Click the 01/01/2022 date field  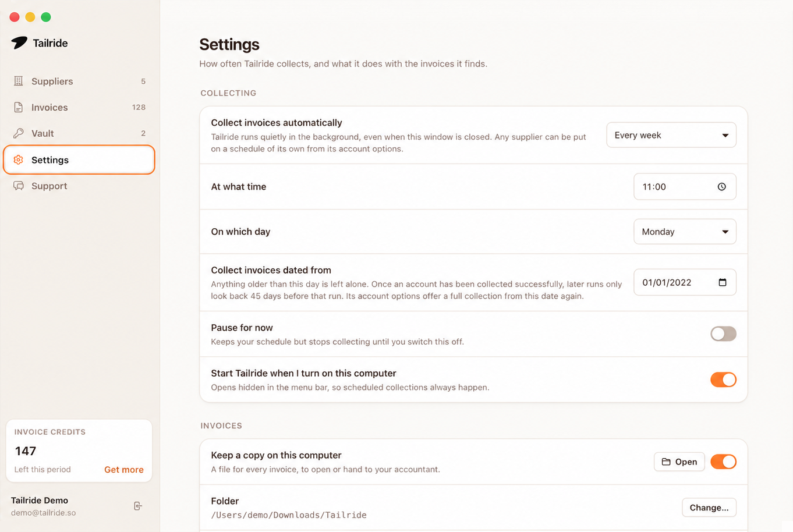click(x=685, y=282)
